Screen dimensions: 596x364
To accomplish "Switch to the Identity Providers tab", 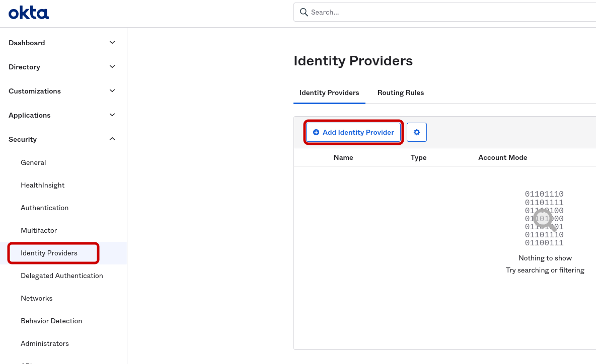I will (329, 93).
